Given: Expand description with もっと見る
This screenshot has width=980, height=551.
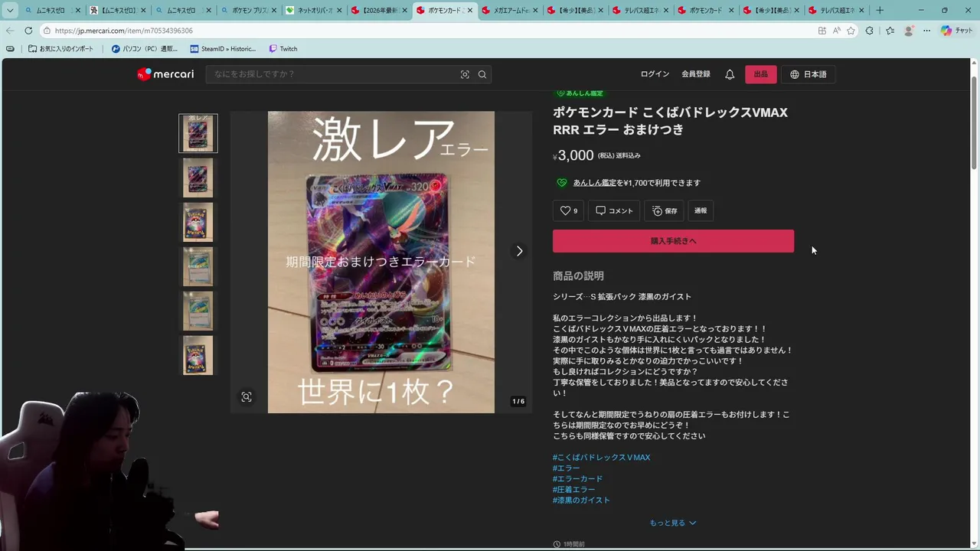Looking at the screenshot, I should coord(673,523).
